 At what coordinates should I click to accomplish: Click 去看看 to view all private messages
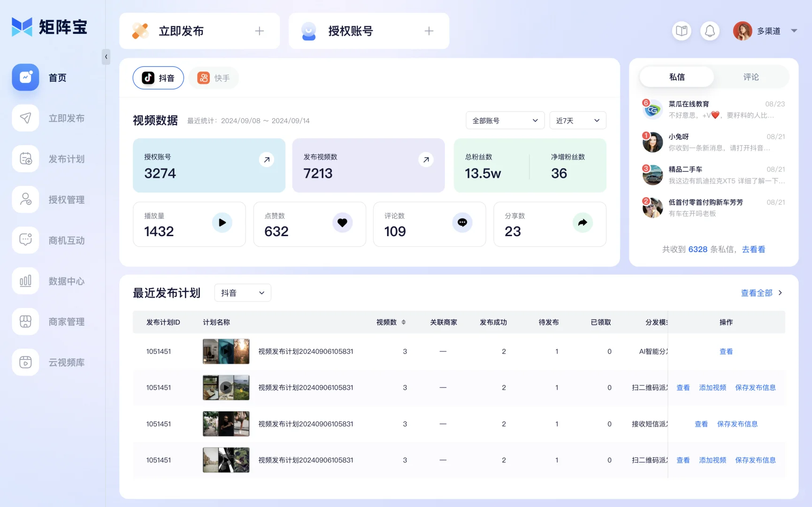[x=753, y=249]
